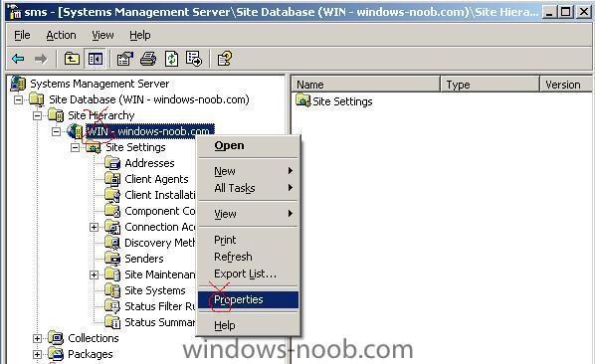This screenshot has width=595, height=364.
Task: Click the Refresh toolbar icon
Action: coord(171,59)
